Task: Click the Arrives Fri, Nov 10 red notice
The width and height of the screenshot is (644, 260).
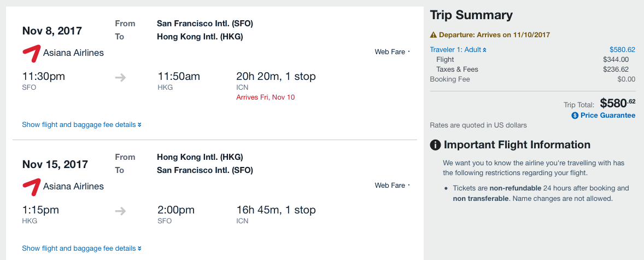Action: point(265,97)
